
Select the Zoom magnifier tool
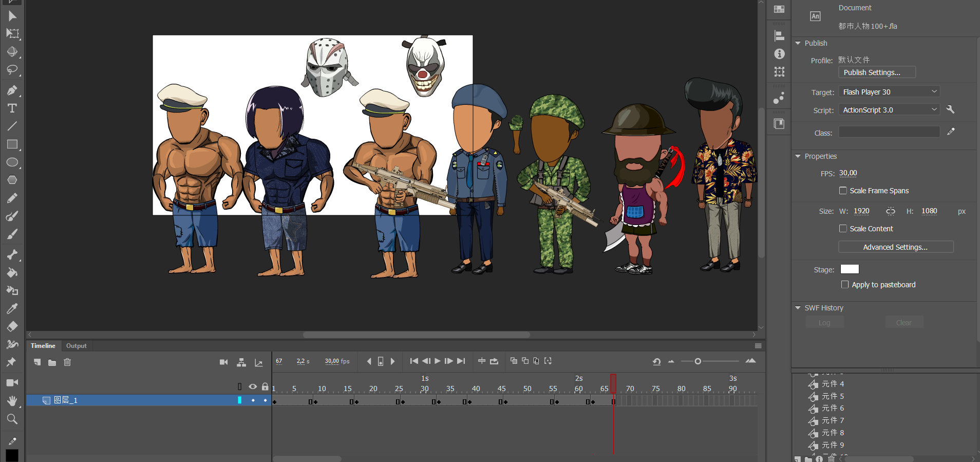12,419
